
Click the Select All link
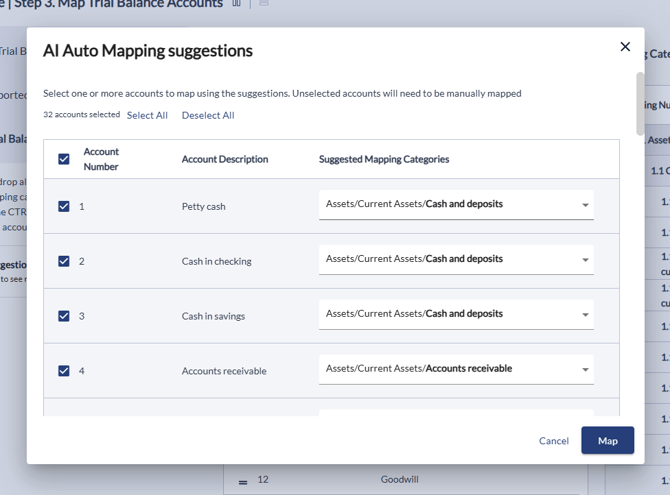click(147, 115)
